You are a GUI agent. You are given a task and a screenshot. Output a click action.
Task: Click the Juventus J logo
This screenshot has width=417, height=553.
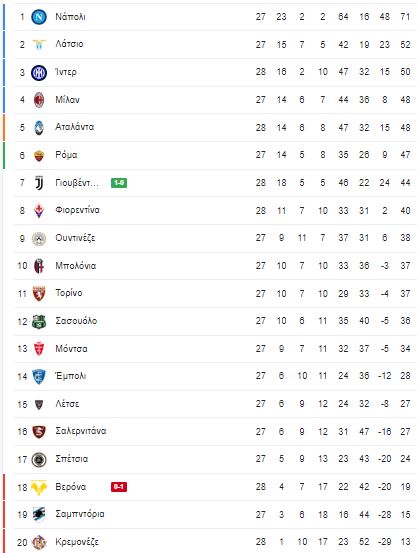pos(39,183)
